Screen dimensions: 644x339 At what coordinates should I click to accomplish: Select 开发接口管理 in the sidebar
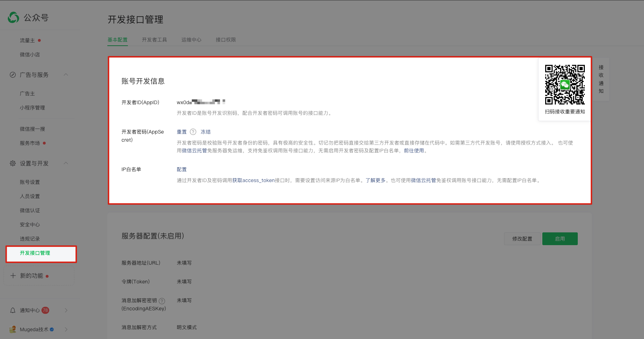[x=35, y=253]
